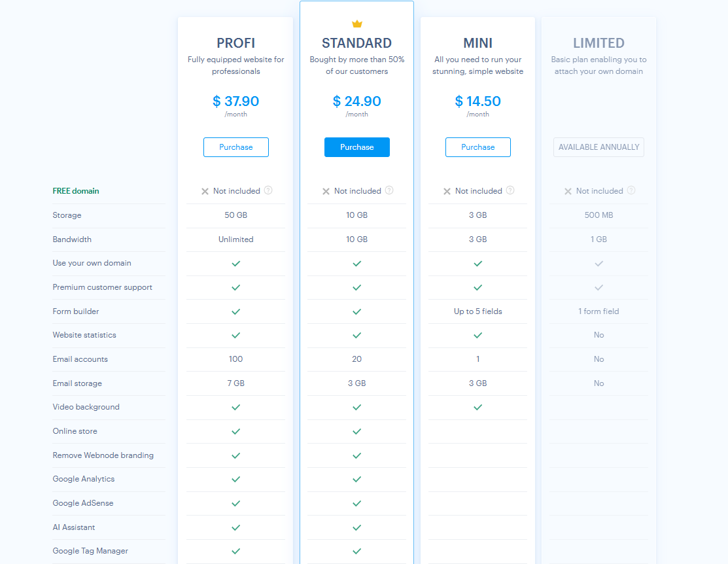Click the Premium customer support label

(x=103, y=287)
